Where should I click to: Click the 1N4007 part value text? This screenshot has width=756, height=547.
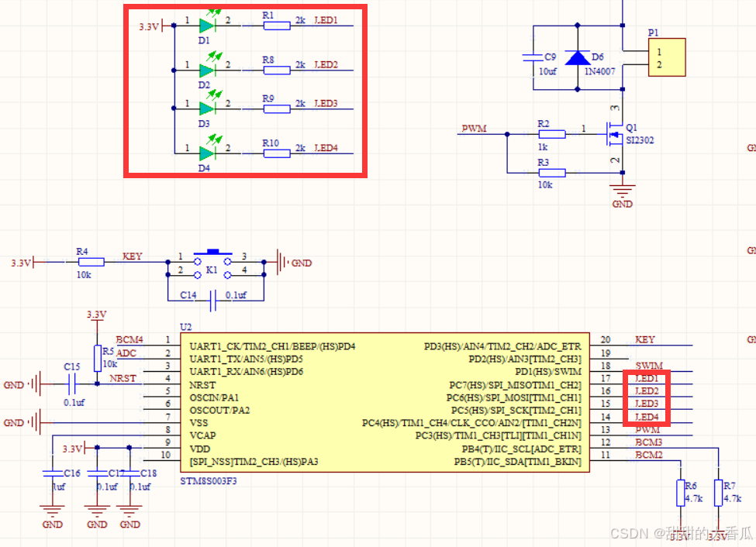pos(600,71)
